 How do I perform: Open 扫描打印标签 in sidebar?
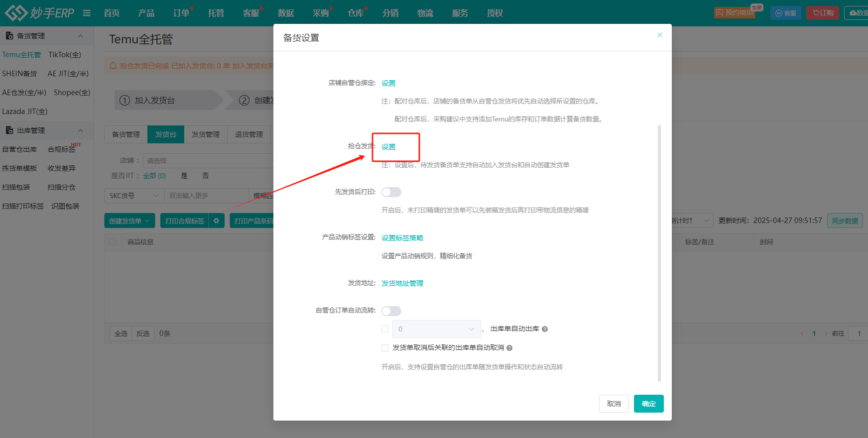(x=23, y=206)
